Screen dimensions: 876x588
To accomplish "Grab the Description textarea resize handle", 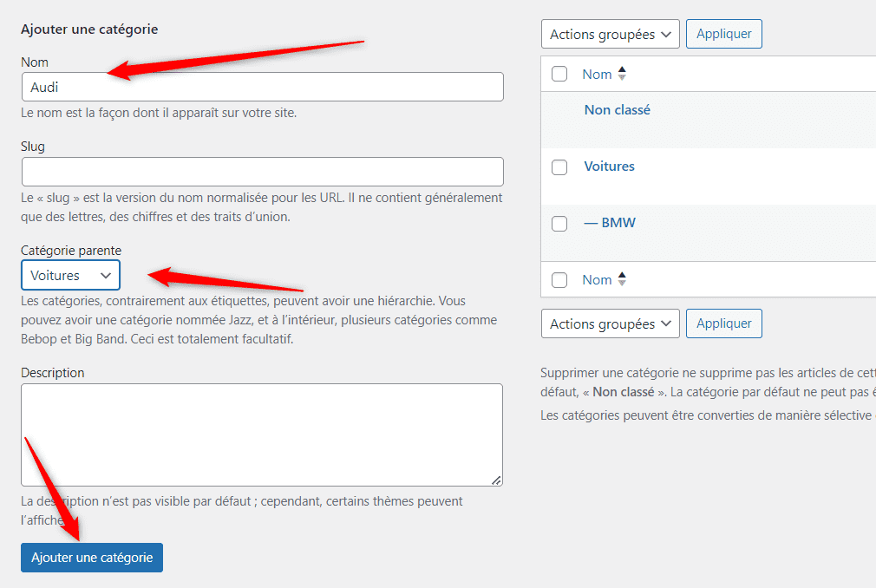I will (x=496, y=480).
